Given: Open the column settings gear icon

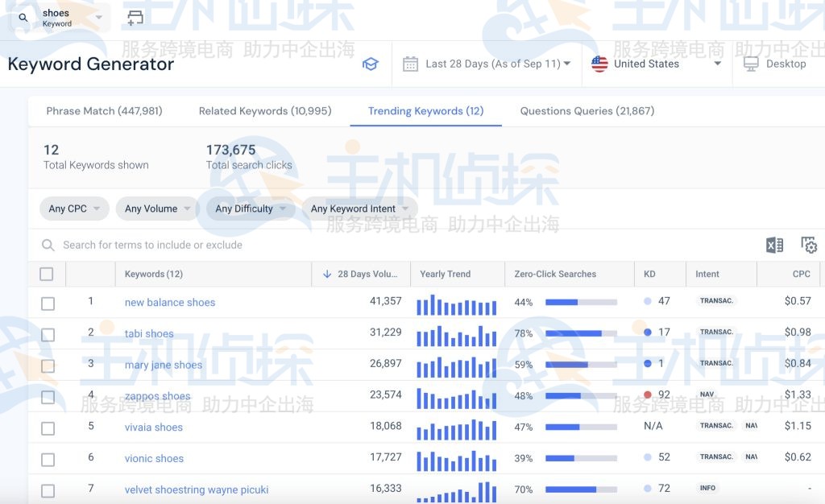Looking at the screenshot, I should click(810, 245).
